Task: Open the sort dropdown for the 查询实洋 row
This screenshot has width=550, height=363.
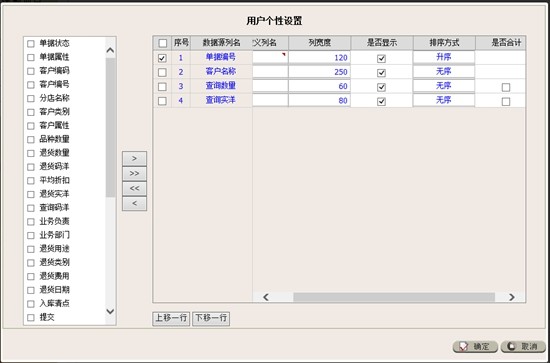Action: [x=444, y=100]
